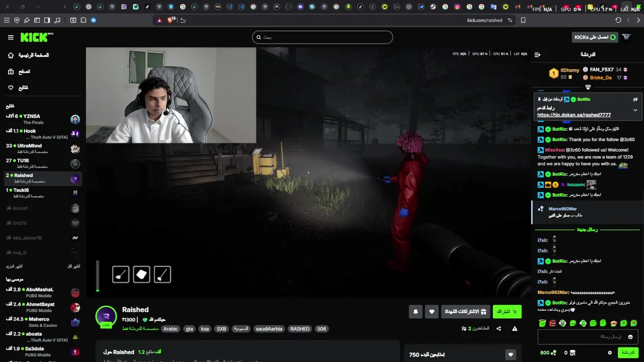The height and width of the screenshot is (362, 644).
Task: Click the share stream icon
Action: coord(499,329)
